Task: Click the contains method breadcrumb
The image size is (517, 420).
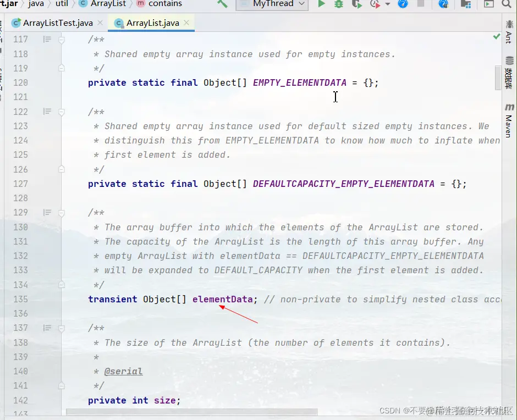Action: click(159, 4)
